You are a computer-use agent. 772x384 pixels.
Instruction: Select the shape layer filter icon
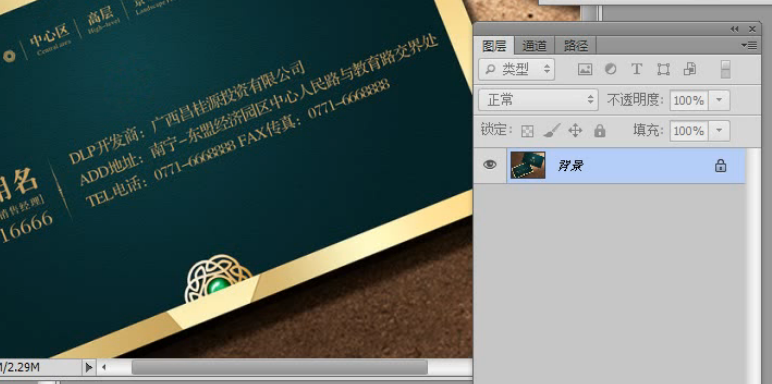pyautogui.click(x=663, y=69)
